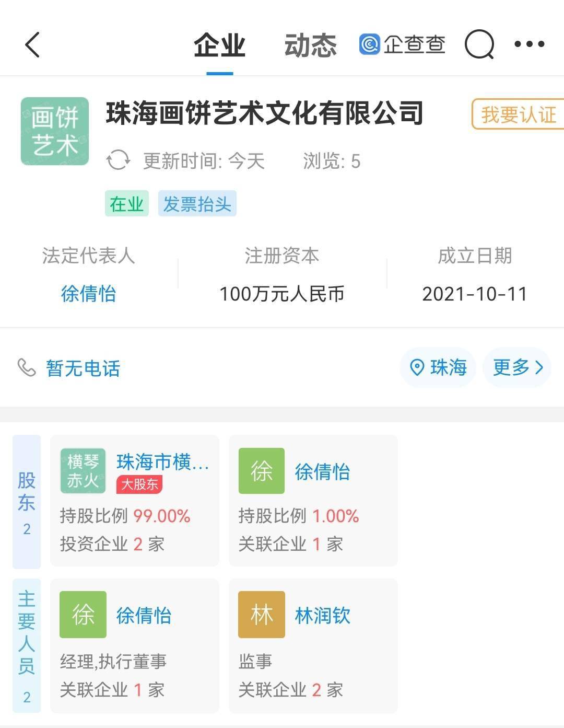Expand the 更多 details chevron
This screenshot has height=728, width=564.
[517, 368]
